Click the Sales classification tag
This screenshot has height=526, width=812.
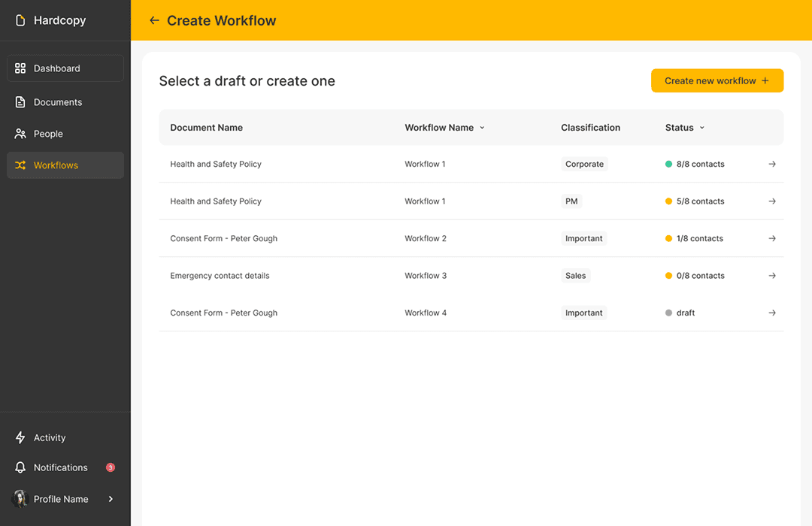coord(575,276)
